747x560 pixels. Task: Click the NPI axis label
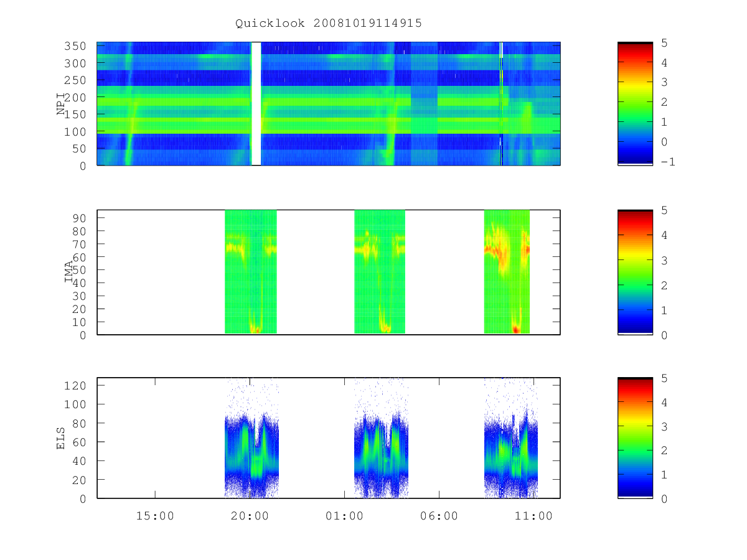tap(62, 103)
